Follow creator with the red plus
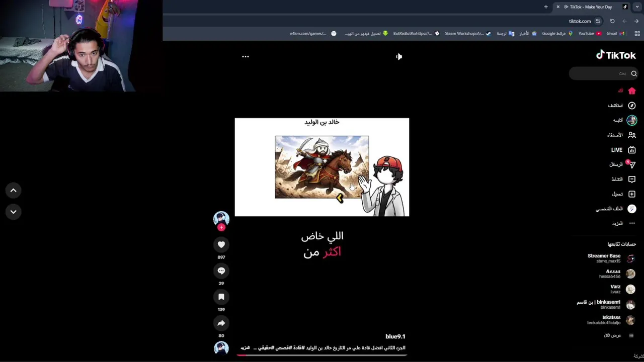The image size is (644, 362). (x=221, y=227)
